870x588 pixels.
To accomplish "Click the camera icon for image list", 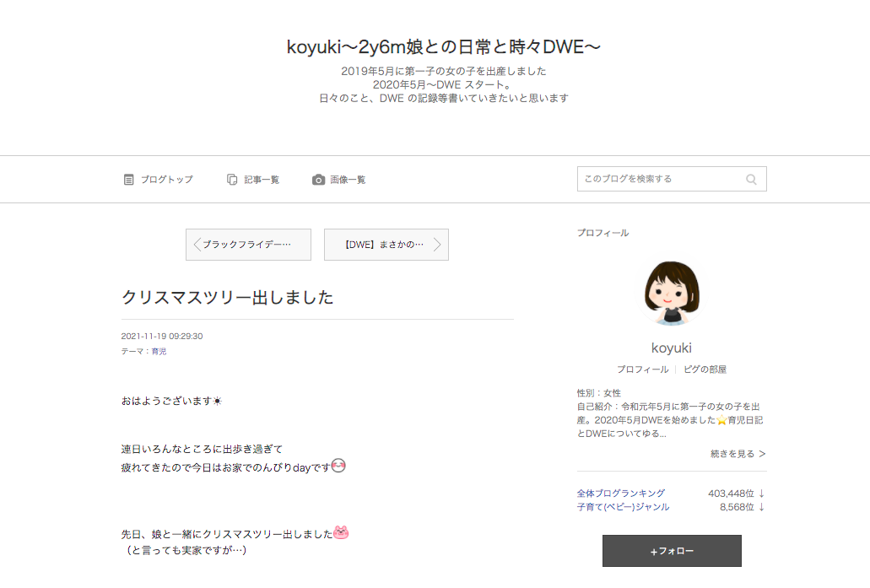I will pos(318,180).
